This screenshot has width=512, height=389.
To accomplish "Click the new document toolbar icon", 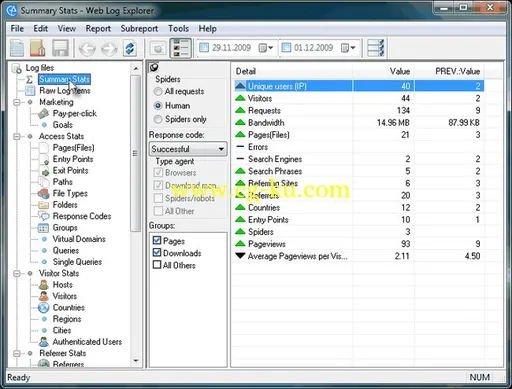I will pyautogui.click(x=17, y=48).
